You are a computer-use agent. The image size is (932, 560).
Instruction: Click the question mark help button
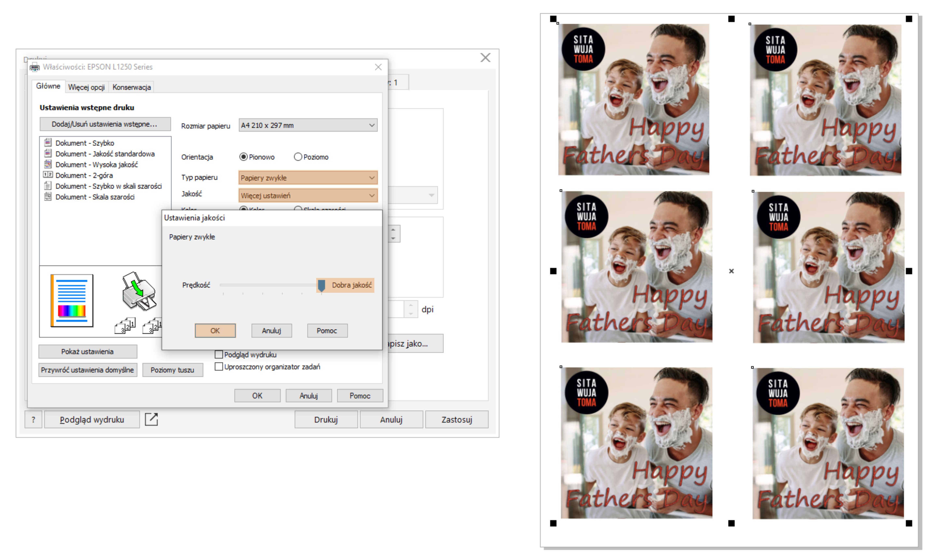[x=33, y=419]
